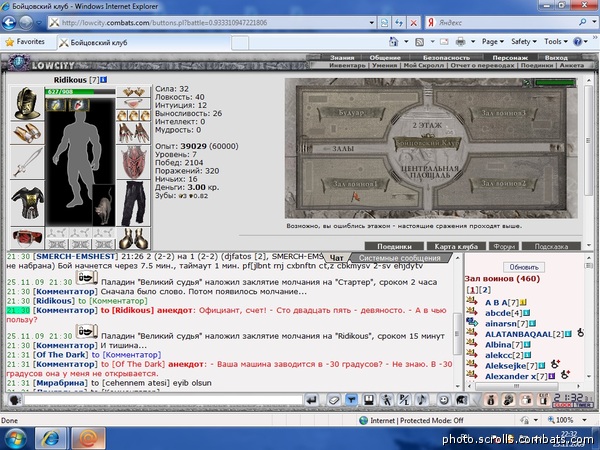
Task: Focus the chat message input field
Action: coord(163,401)
